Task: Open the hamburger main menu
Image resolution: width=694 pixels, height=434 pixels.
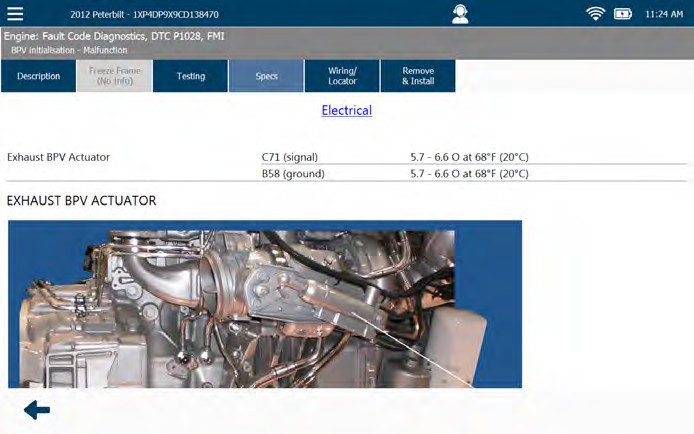Action: (x=15, y=14)
